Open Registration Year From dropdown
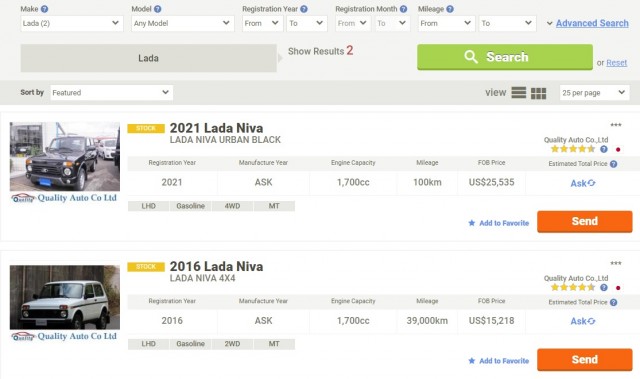Viewport: 640px width, 379px height. click(x=262, y=23)
